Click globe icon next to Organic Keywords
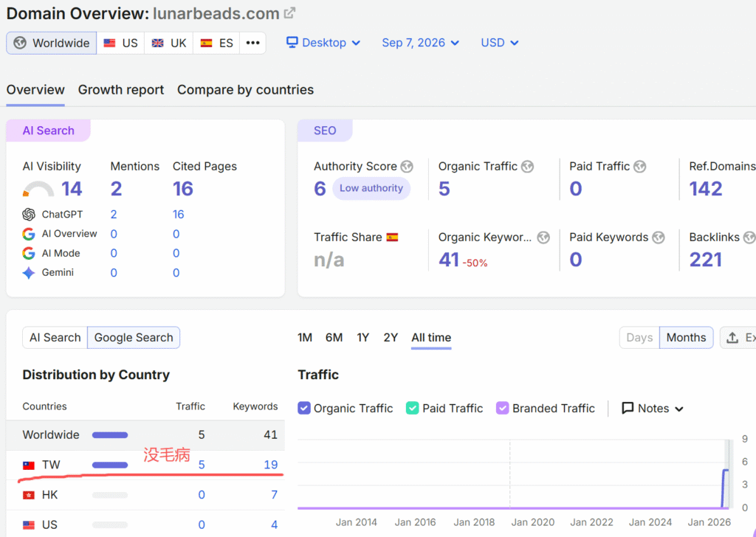756x537 pixels. click(543, 238)
